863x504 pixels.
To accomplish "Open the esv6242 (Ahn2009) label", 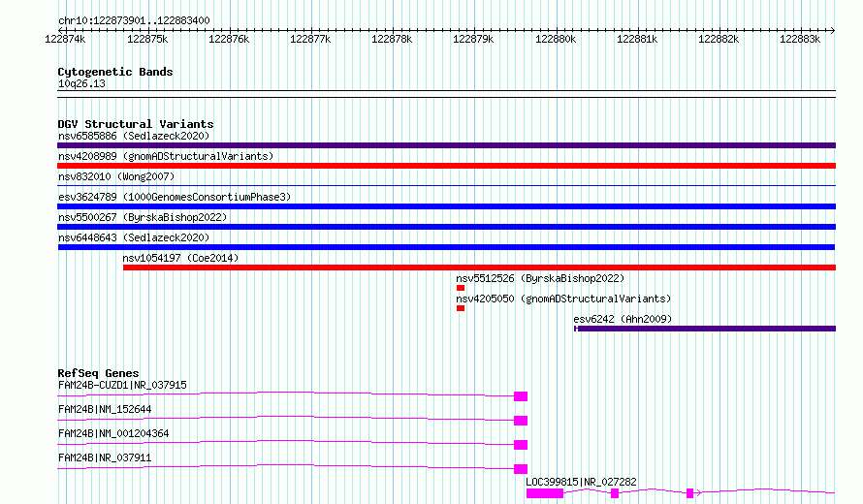I will [x=623, y=319].
